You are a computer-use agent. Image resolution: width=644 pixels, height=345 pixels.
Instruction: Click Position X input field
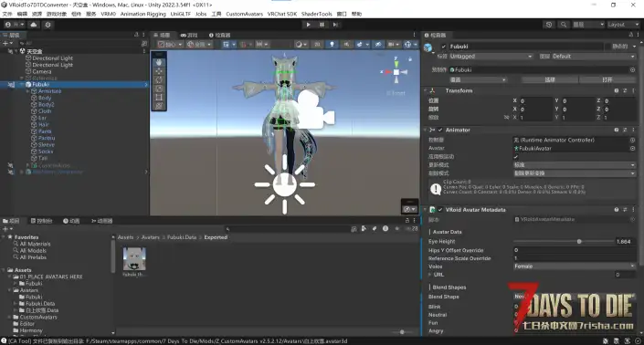tap(535, 101)
